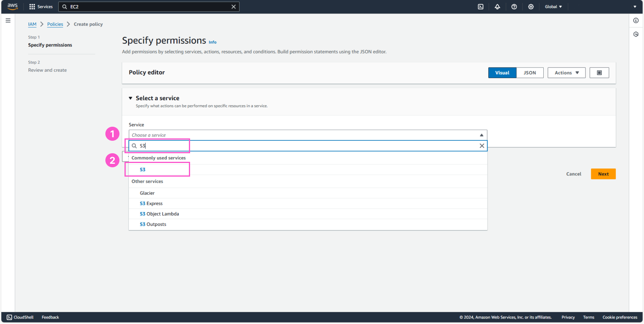This screenshot has height=324, width=644.
Task: Toggle the hamburger navigation menu
Action: [8, 21]
